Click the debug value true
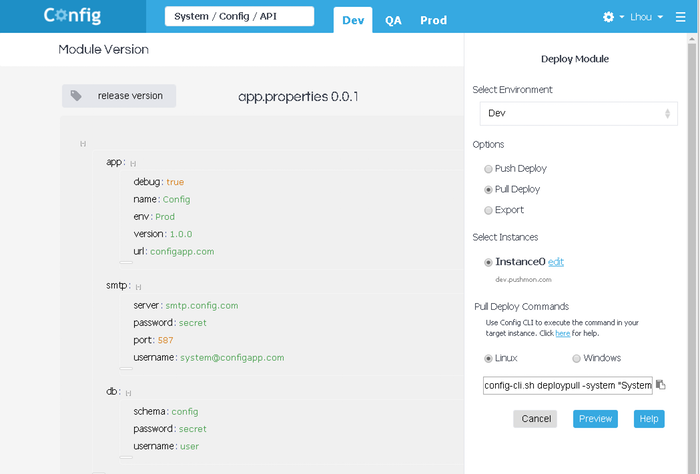 click(x=175, y=182)
